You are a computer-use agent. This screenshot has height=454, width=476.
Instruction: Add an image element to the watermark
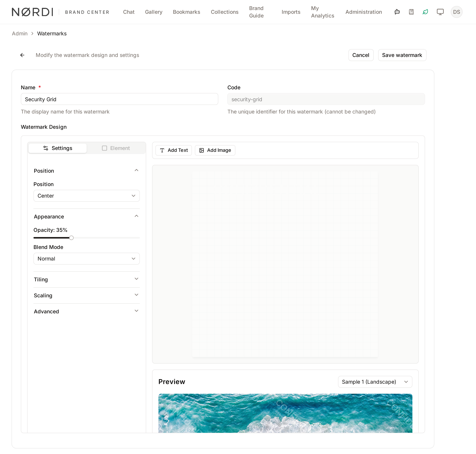click(215, 150)
